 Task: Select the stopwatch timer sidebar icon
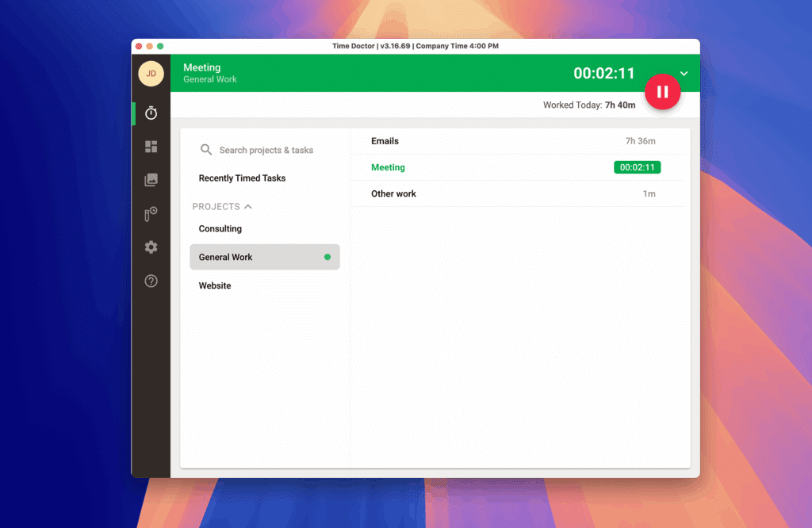tap(151, 113)
